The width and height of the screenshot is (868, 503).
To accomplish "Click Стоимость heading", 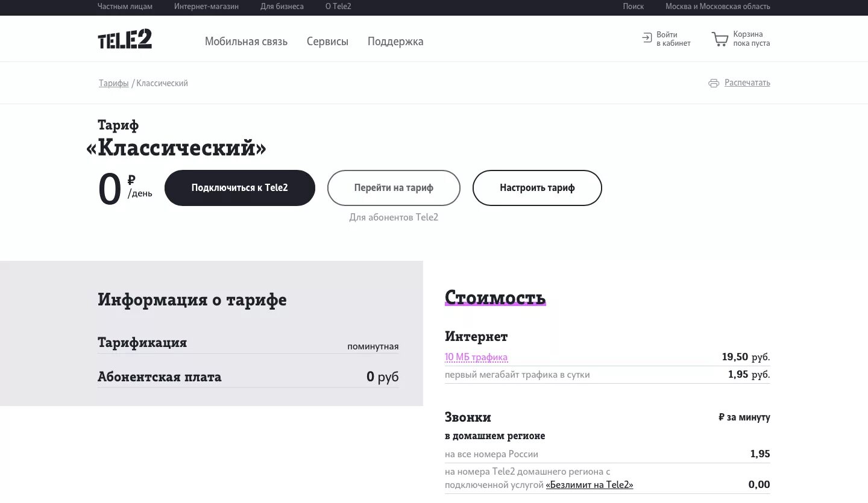I will click(495, 298).
